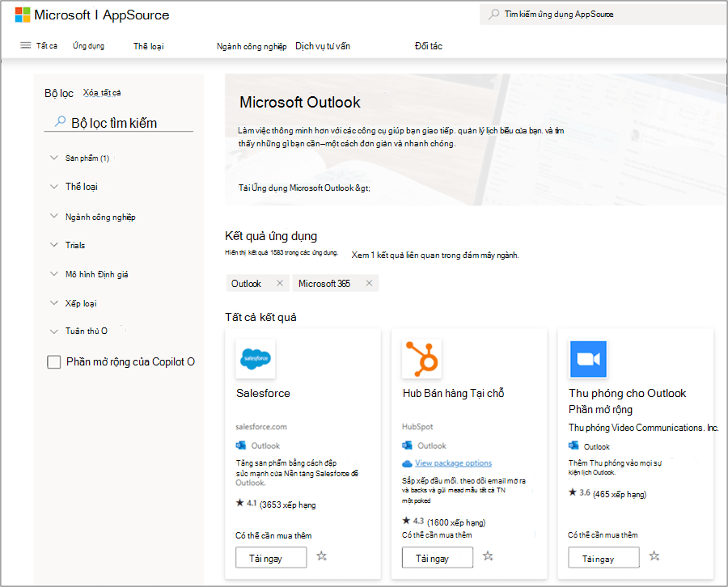Viewport: 728px width, 587px height.
Task: Click the AppSource brand text
Action: (136, 15)
